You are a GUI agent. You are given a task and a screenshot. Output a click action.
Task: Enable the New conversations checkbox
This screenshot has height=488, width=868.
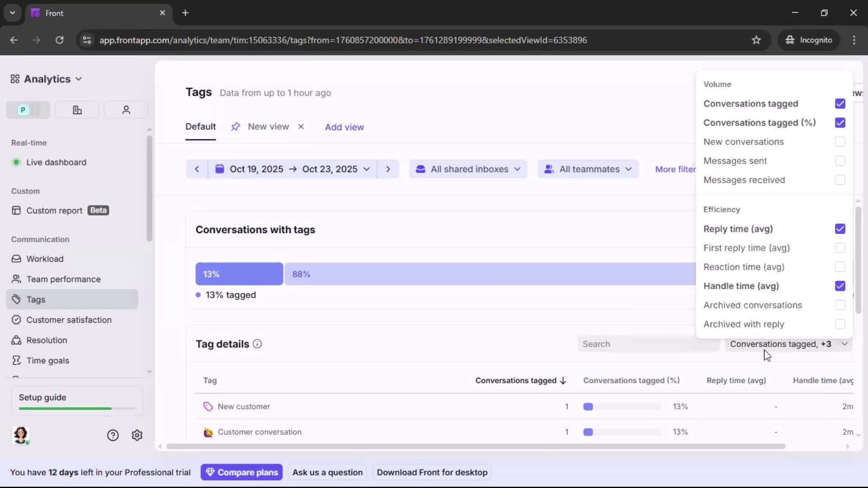point(840,141)
